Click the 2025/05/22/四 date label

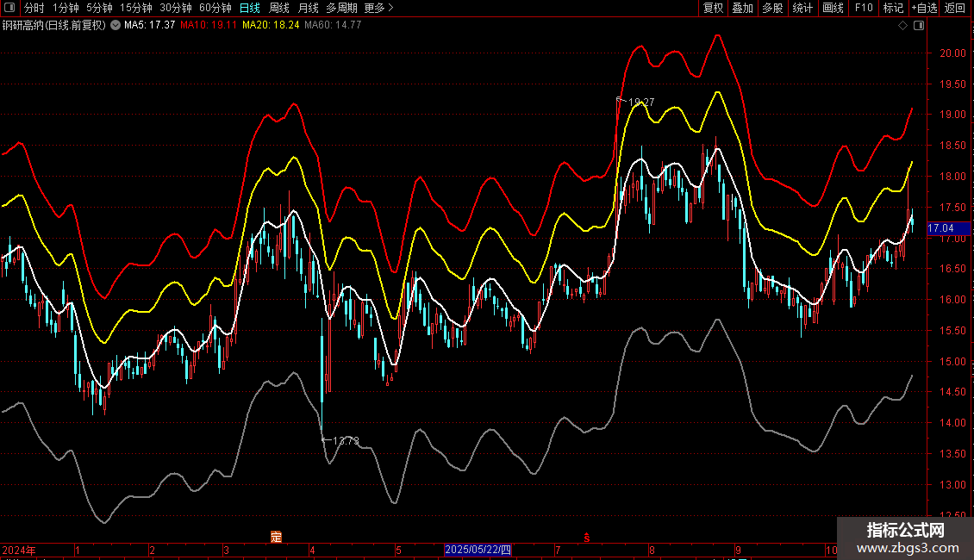pyautogui.click(x=478, y=550)
